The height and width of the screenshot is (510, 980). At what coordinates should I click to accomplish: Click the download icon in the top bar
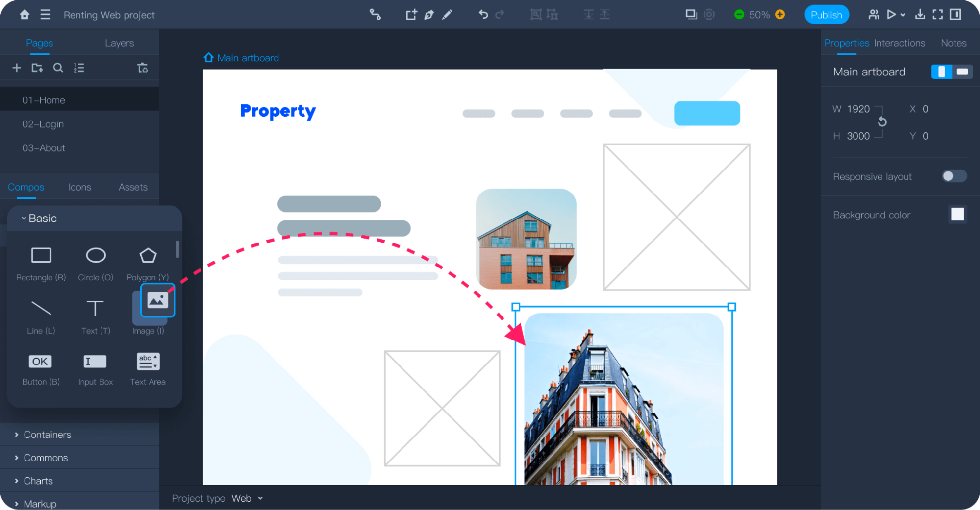920,14
